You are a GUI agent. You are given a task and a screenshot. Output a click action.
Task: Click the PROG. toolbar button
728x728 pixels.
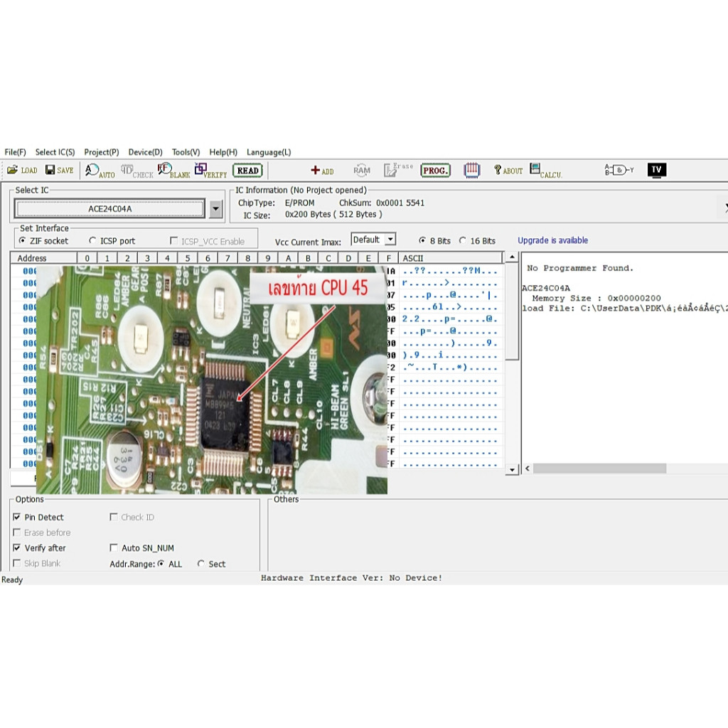coord(435,171)
